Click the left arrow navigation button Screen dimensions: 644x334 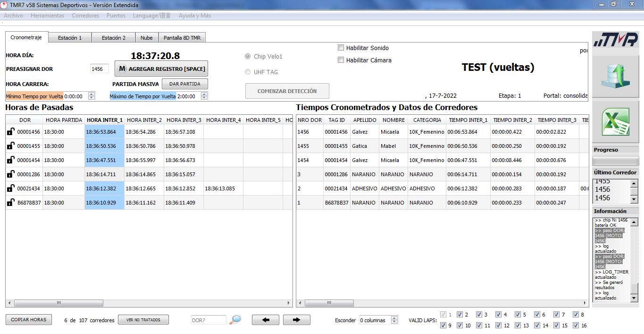click(x=265, y=320)
